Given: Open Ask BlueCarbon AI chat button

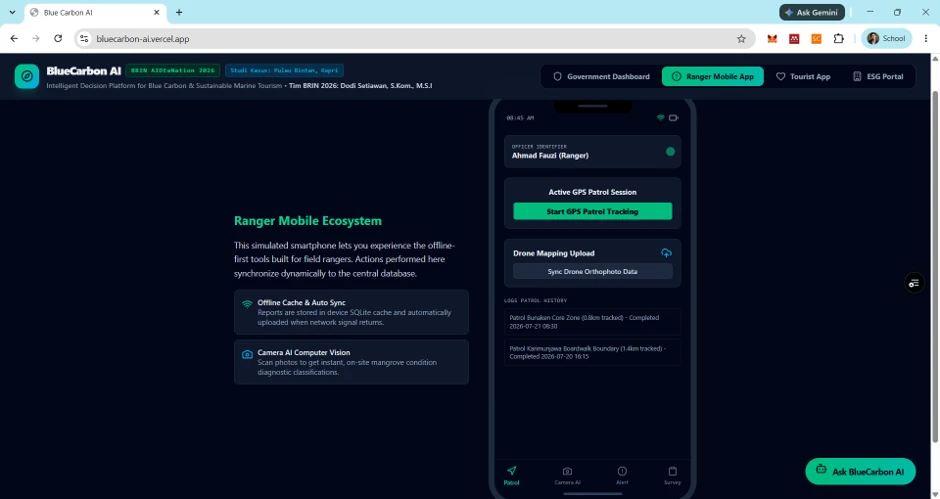Looking at the screenshot, I should pos(860,471).
